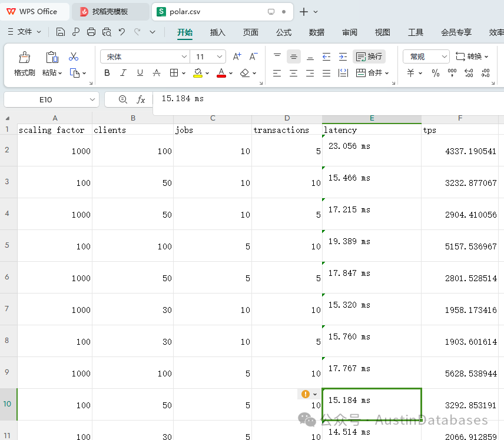
Task: Click the fx insert function icon
Action: 141,99
